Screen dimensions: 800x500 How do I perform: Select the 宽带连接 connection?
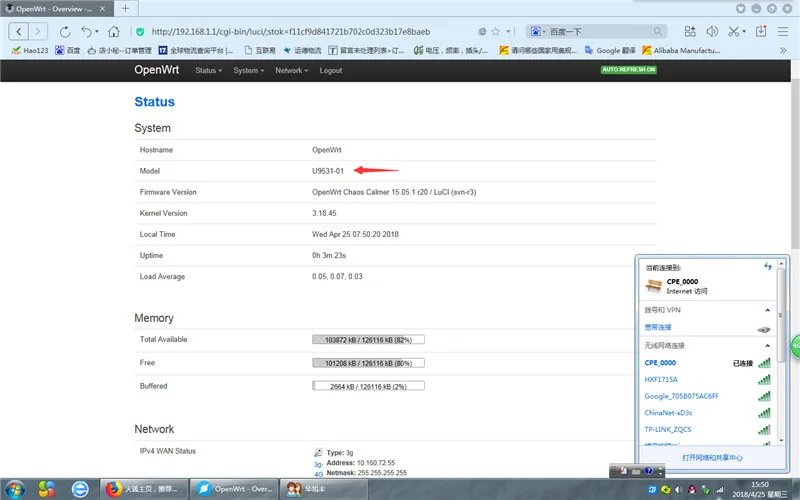coord(658,327)
